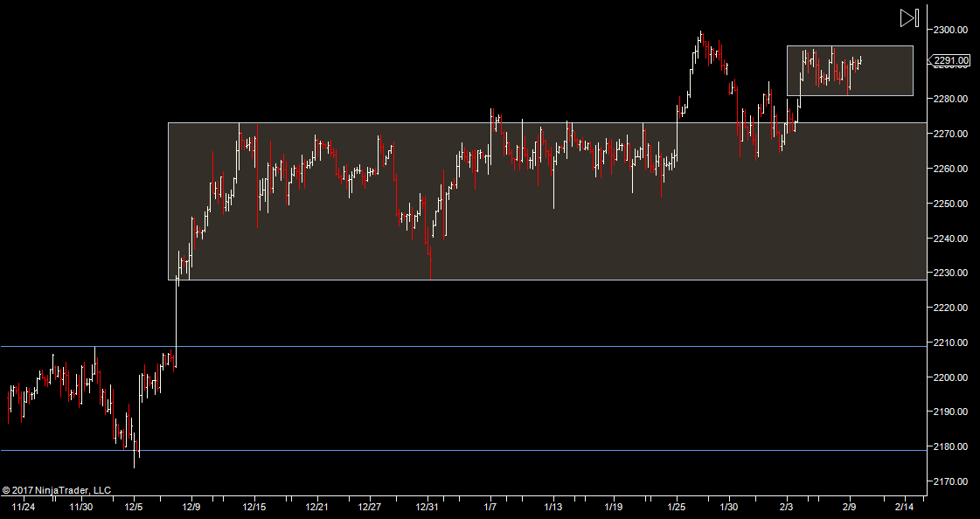Screen dimensions: 980x519
Task: Click the 2300.00 label on price axis
Action: [x=950, y=30]
